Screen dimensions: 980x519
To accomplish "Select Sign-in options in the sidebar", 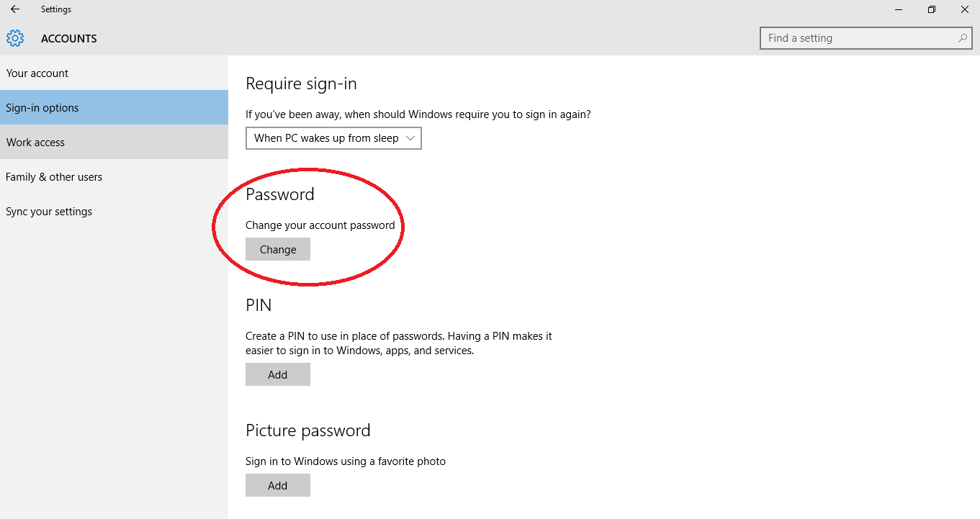I will point(42,107).
